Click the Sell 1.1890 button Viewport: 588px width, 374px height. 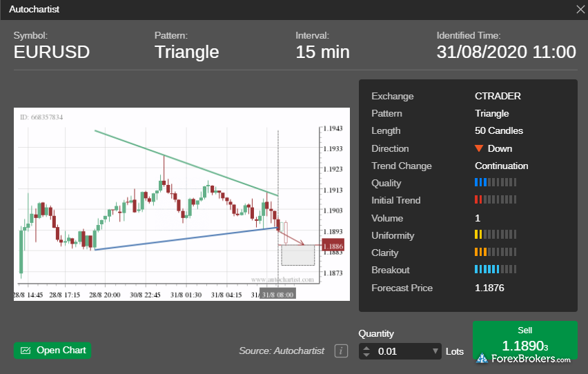coord(525,340)
